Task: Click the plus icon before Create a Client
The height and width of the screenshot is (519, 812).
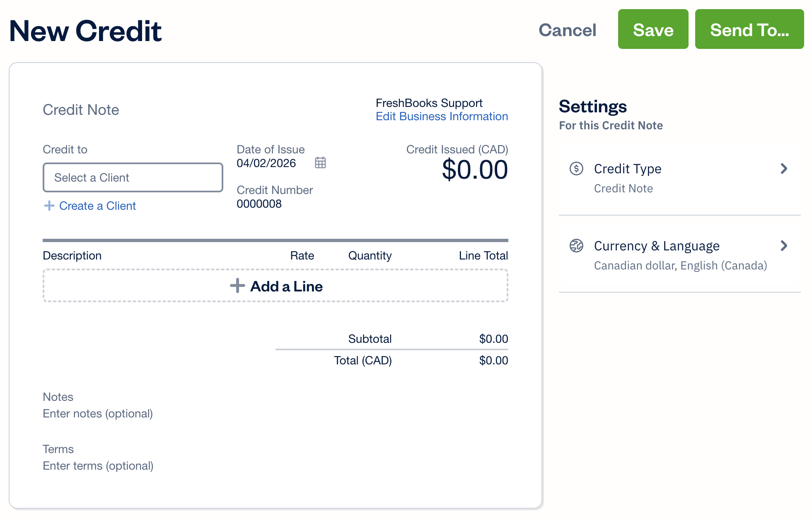Action: coord(49,206)
